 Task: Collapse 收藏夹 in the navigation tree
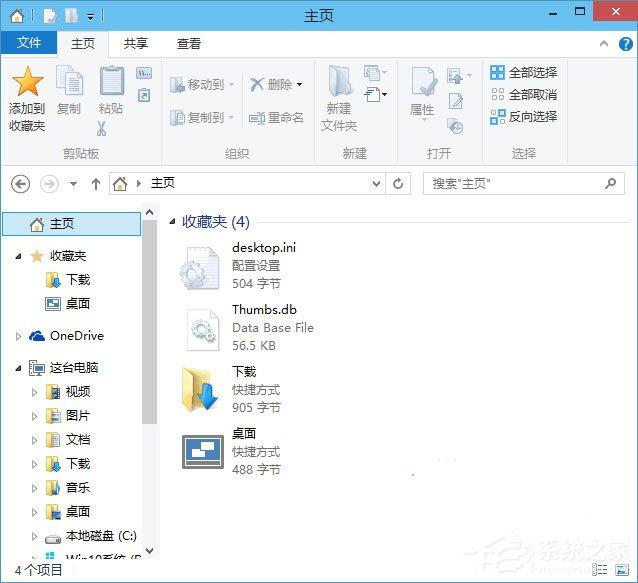pyautogui.click(x=18, y=256)
